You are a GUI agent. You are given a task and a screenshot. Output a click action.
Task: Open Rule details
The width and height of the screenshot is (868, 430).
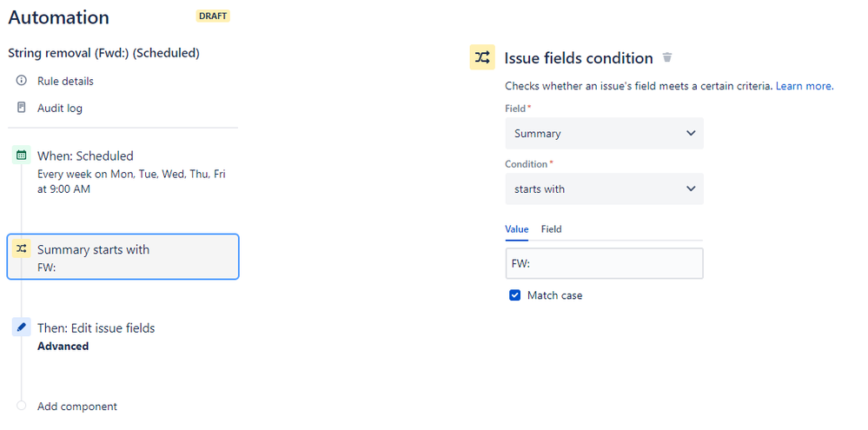click(x=65, y=81)
